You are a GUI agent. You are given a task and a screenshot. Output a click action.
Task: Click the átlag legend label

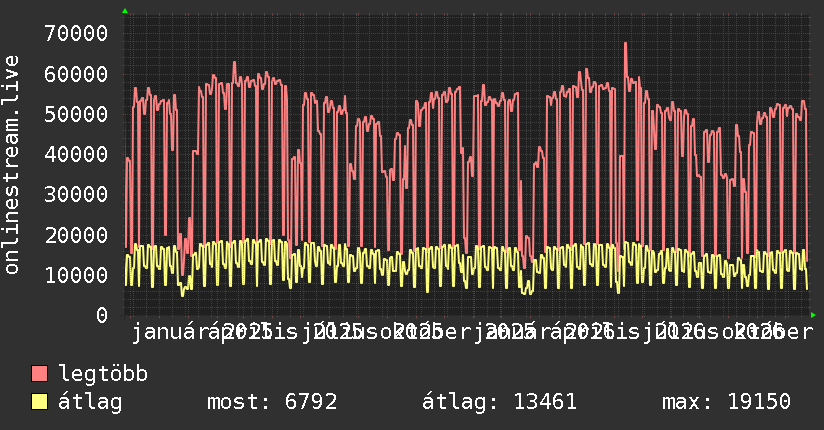[90, 402]
